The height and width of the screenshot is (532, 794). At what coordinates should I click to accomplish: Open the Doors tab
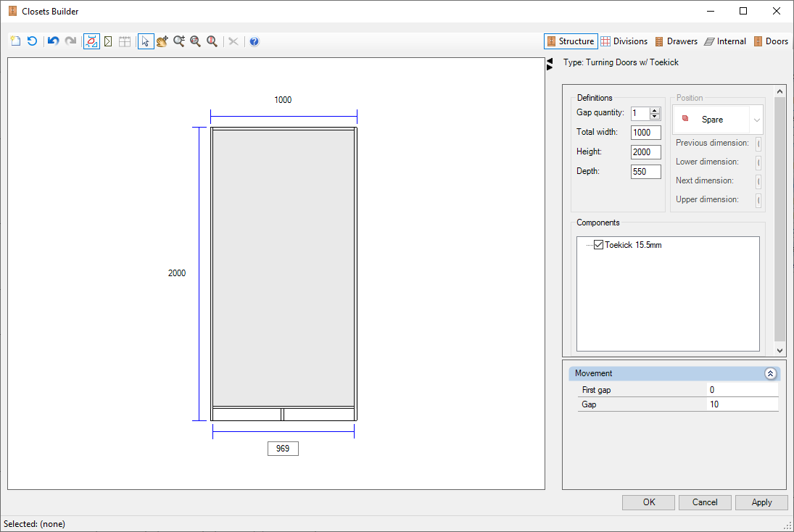tap(771, 41)
